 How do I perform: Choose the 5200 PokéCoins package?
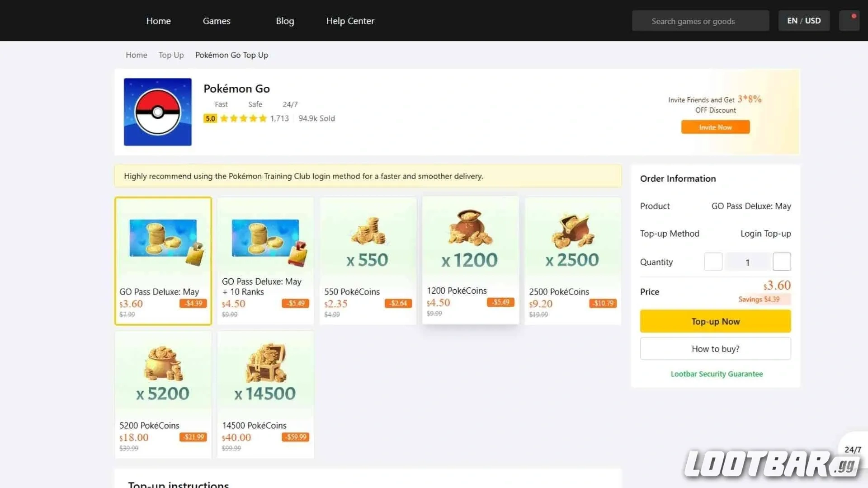[163, 394]
